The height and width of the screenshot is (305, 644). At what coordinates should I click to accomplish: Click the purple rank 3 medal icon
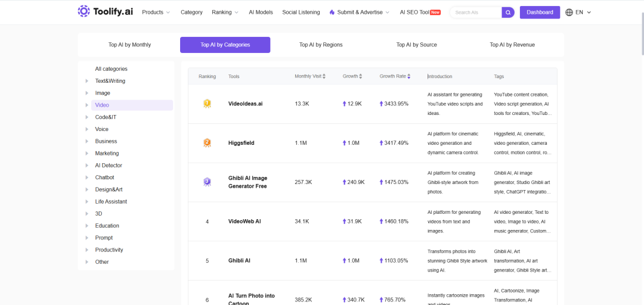tap(207, 182)
